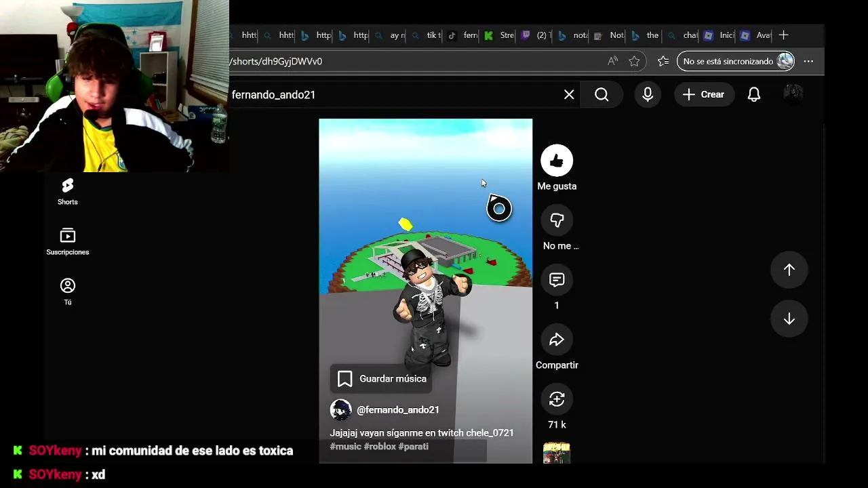The image size is (868, 488).
Task: Switch to the Roblox Avat tab
Action: [755, 35]
